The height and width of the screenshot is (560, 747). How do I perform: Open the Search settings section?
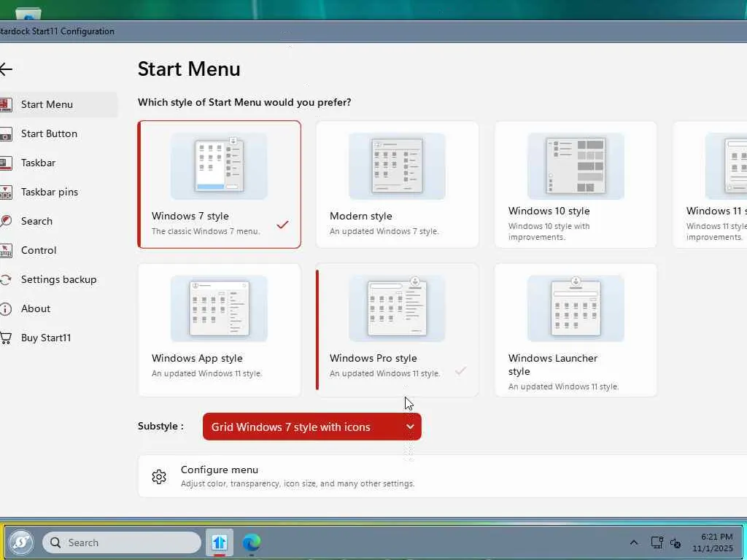tap(58, 221)
